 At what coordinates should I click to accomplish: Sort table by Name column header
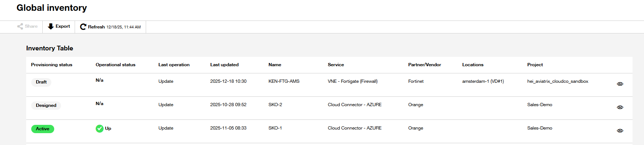tap(275, 65)
